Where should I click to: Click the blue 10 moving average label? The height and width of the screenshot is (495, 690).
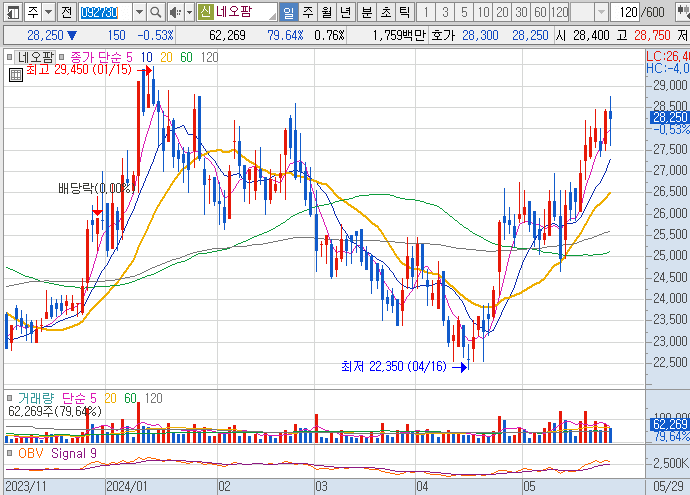coord(147,57)
